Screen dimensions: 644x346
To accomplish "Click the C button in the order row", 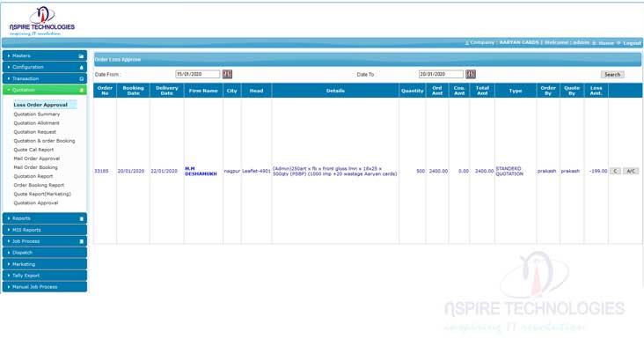I will click(615, 171).
